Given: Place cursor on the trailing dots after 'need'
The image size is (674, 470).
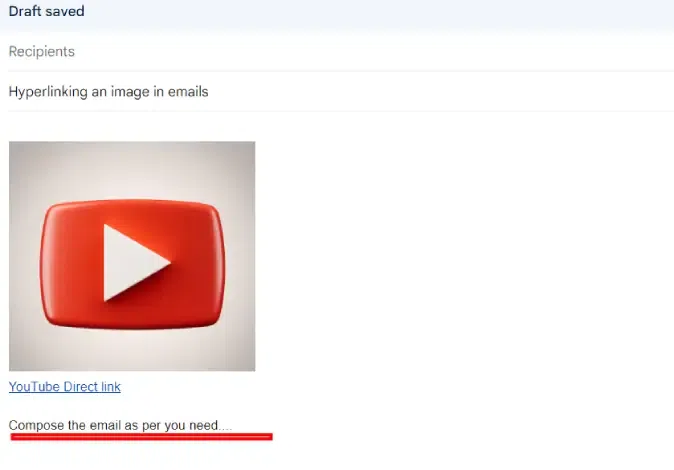Looking at the screenshot, I should coord(225,429).
